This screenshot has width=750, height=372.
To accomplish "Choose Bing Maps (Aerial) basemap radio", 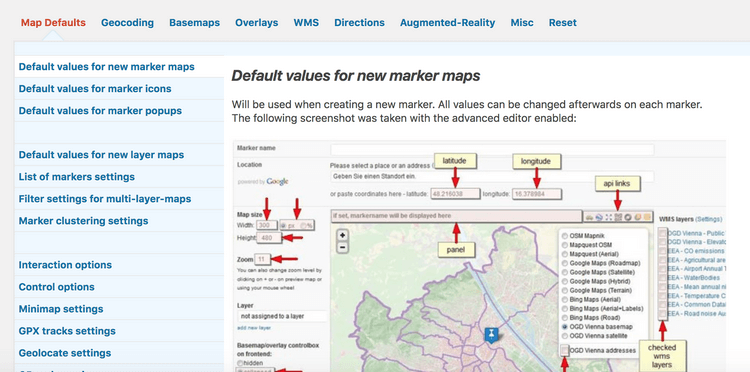I will [x=565, y=300].
